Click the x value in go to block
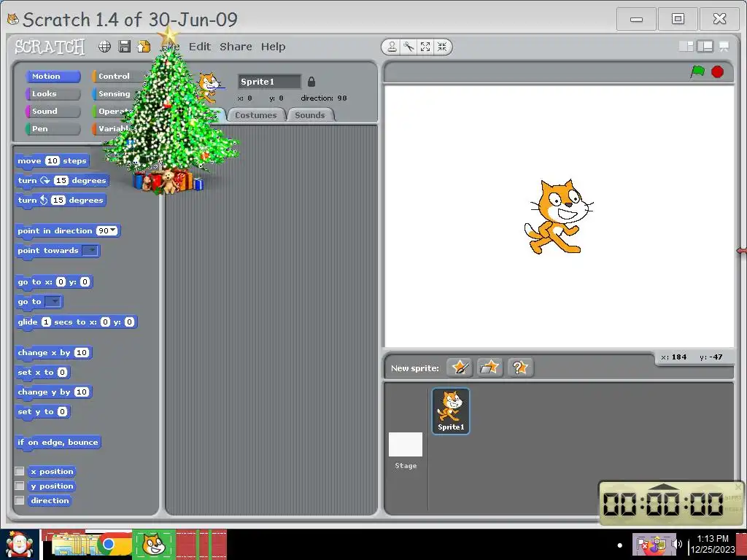The height and width of the screenshot is (560, 747). tap(61, 282)
